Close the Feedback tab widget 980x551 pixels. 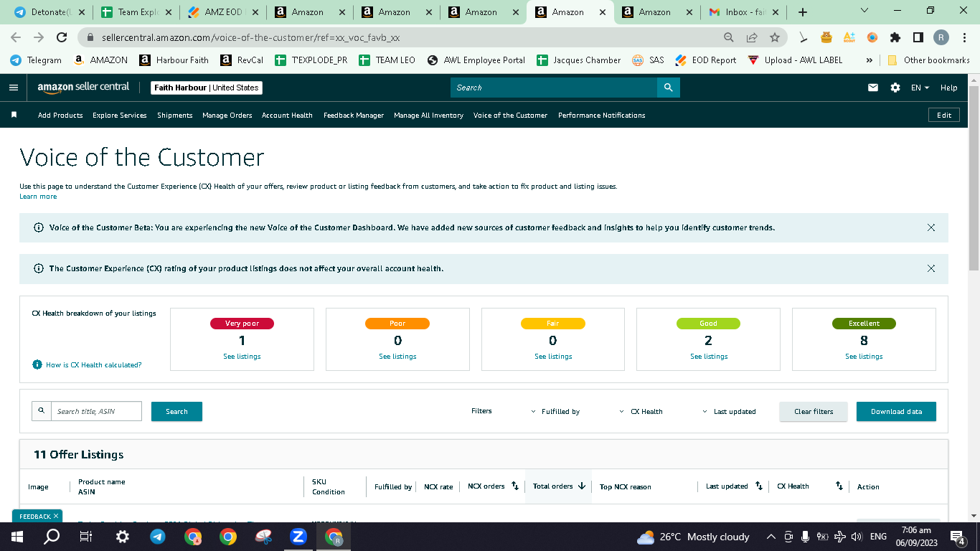(57, 516)
